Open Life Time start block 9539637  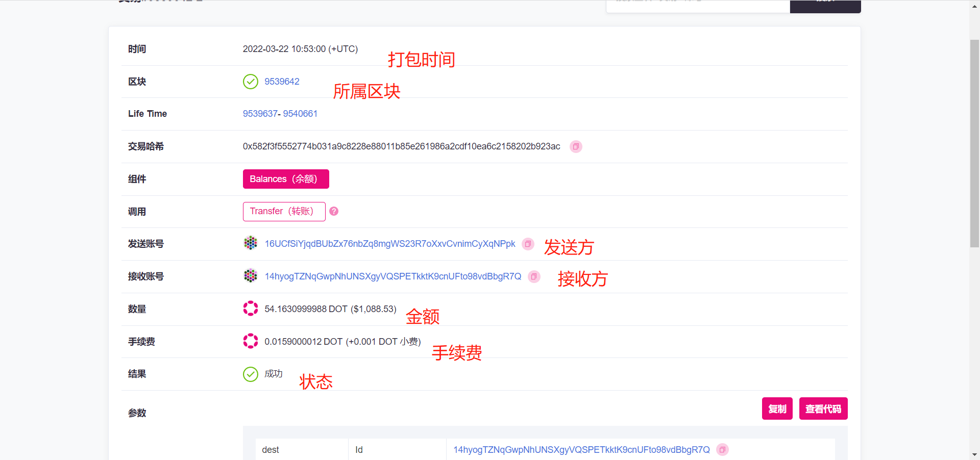click(x=259, y=114)
